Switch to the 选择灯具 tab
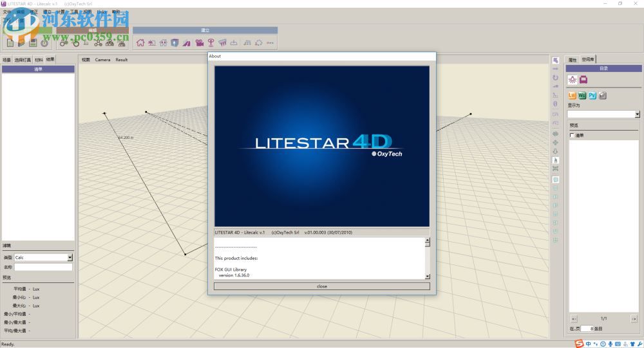644x348 pixels. click(23, 60)
